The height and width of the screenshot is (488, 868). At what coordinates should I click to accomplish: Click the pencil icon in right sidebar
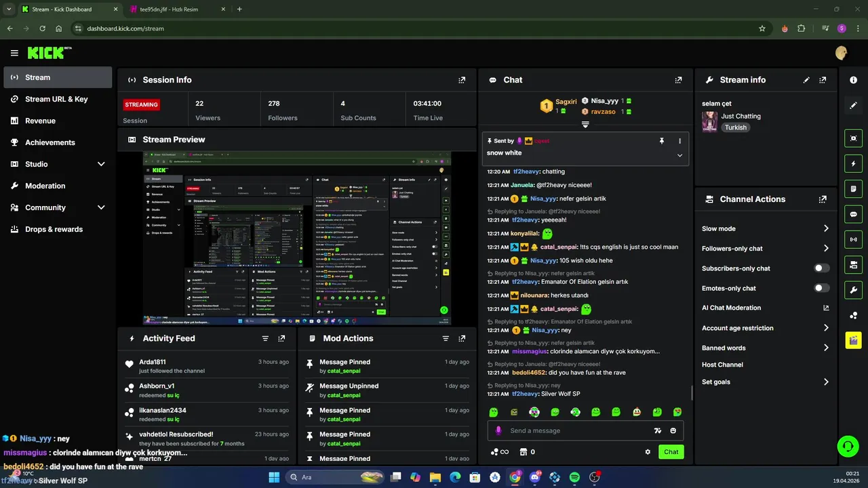coord(853,105)
